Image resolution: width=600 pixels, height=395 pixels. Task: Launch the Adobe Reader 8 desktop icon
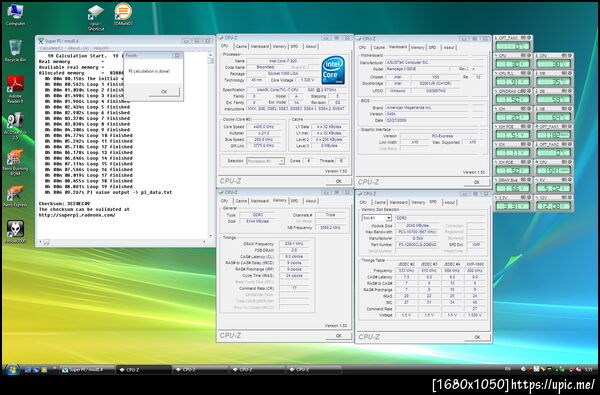[15, 89]
